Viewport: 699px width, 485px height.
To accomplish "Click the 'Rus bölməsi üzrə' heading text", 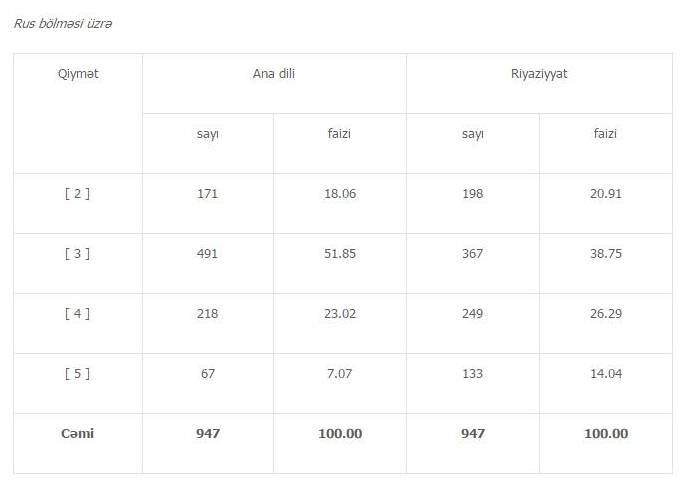I will 63,23.
